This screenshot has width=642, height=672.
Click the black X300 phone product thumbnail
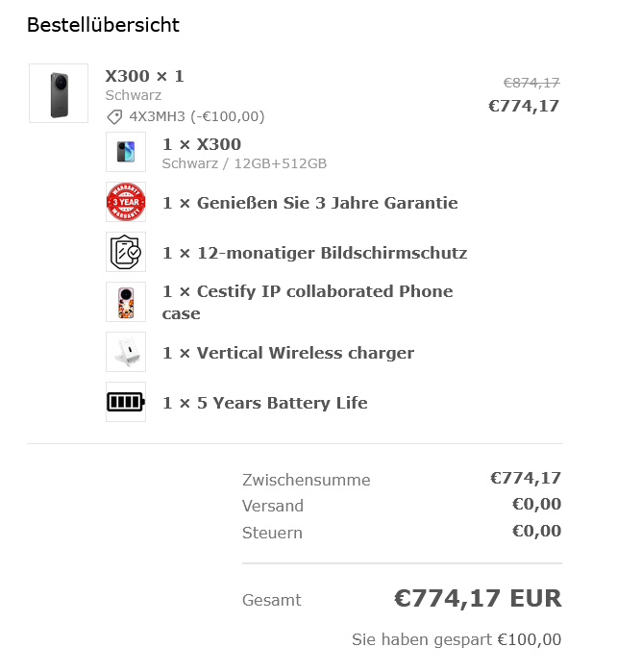(x=59, y=93)
